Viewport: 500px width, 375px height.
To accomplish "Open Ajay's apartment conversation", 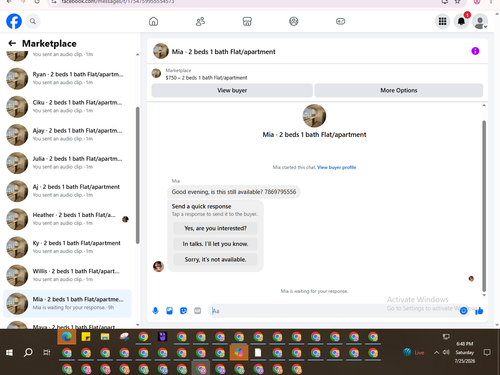I will pyautogui.click(x=67, y=135).
